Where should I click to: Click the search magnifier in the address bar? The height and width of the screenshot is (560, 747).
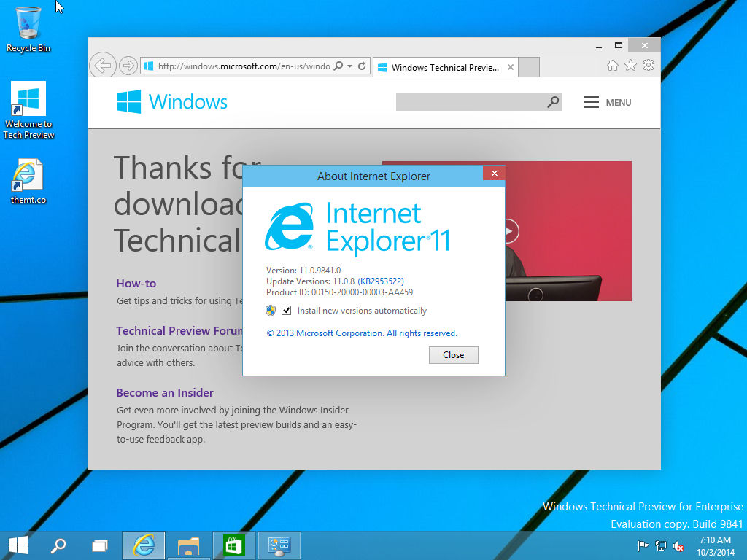[338, 66]
